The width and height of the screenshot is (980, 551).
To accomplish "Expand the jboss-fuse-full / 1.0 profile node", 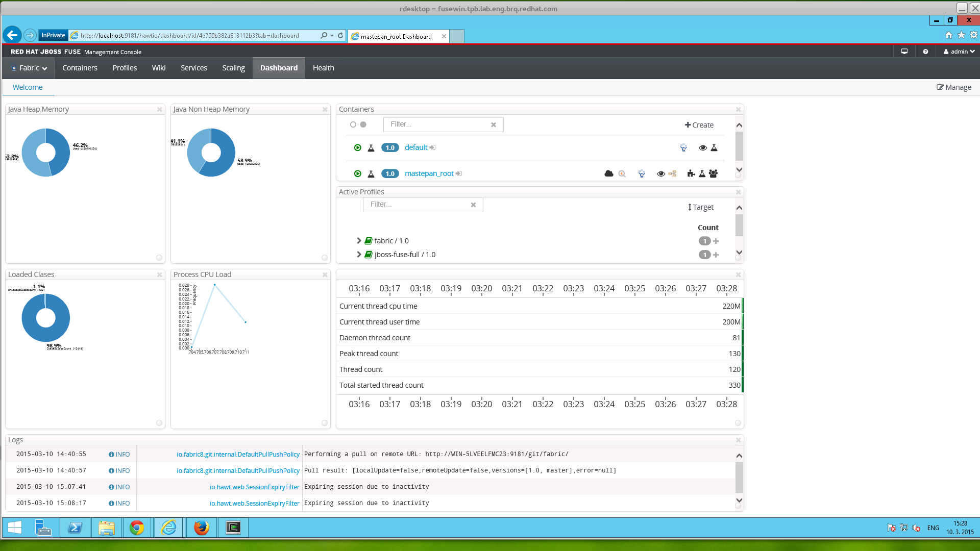I will coord(359,255).
